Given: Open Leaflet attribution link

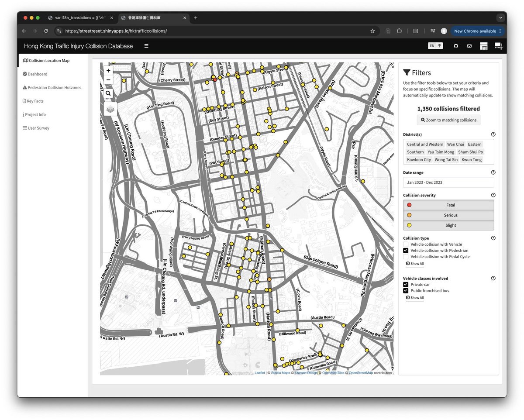Looking at the screenshot, I should 260,373.
